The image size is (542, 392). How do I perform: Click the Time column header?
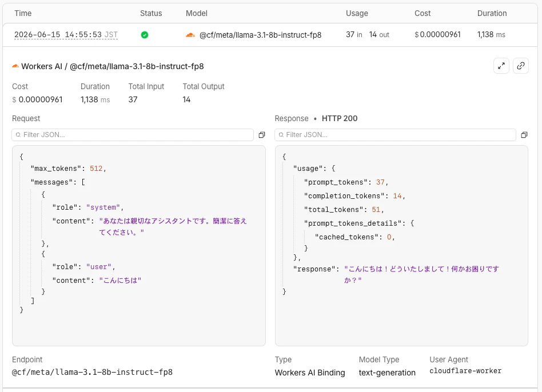tap(23, 13)
